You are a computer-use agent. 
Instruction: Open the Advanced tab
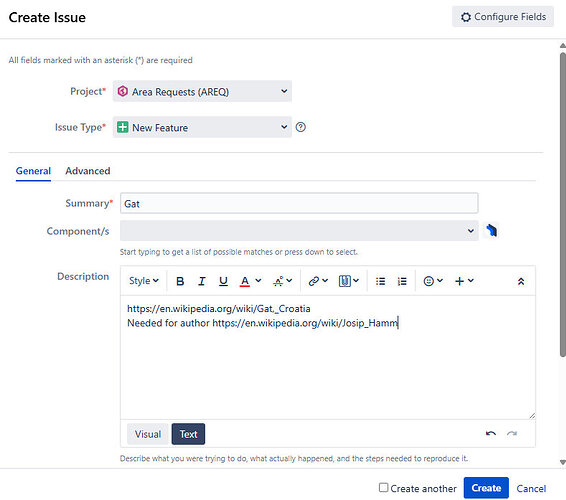pyautogui.click(x=88, y=171)
